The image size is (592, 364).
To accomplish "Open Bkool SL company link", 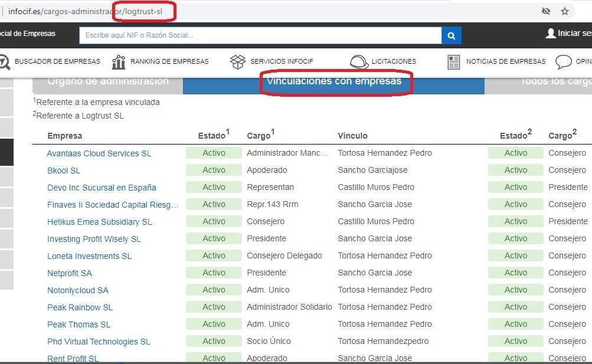I will point(64,170).
